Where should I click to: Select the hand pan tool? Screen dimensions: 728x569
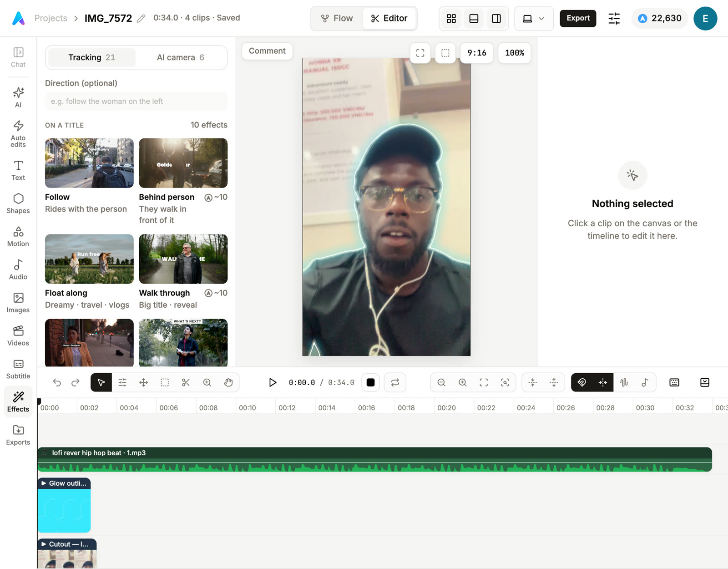(x=228, y=382)
